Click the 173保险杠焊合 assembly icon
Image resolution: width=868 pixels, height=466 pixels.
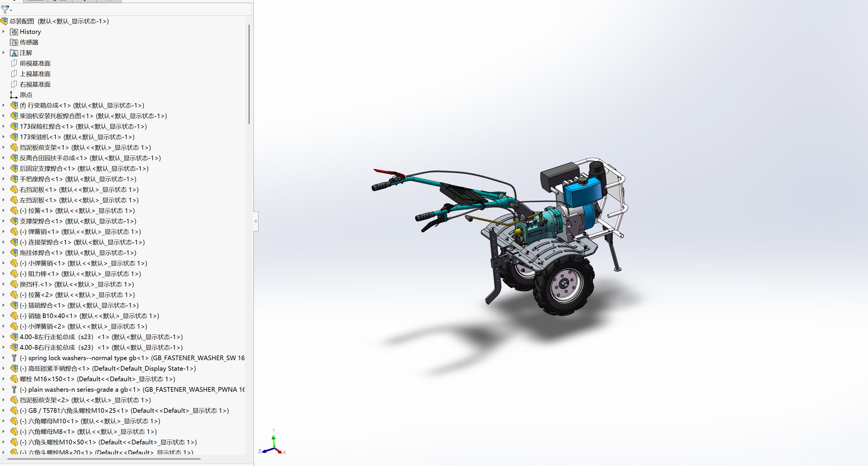[x=14, y=126]
